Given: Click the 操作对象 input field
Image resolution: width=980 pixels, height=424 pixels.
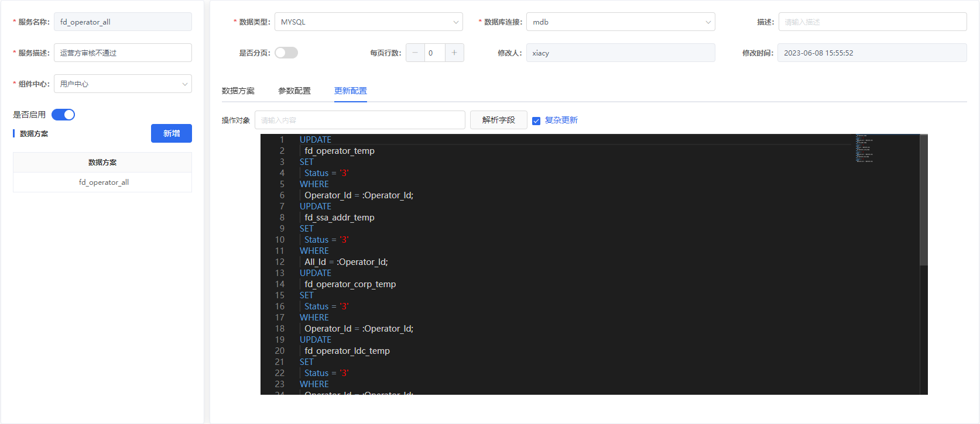Looking at the screenshot, I should [360, 120].
